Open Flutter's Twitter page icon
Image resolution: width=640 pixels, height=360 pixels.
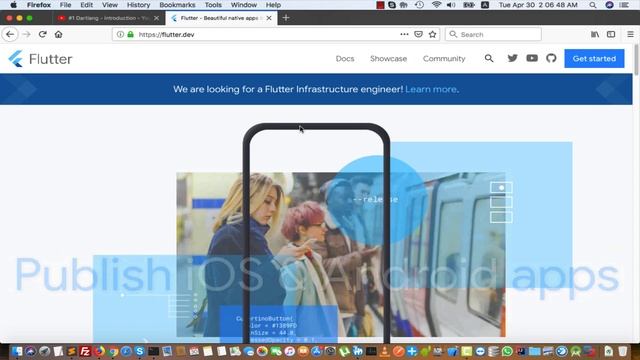coord(512,58)
